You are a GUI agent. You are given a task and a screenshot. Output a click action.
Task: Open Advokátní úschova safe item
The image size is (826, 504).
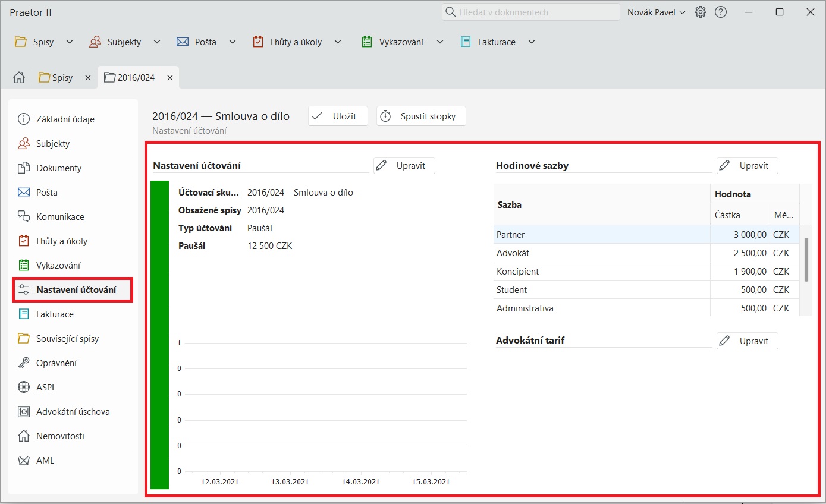pyautogui.click(x=73, y=412)
